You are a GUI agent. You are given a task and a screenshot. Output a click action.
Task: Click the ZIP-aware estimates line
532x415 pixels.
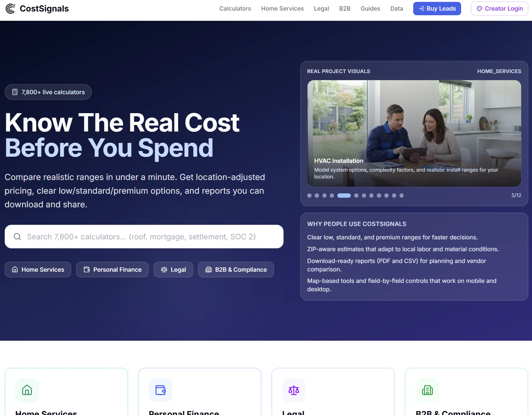click(x=403, y=249)
